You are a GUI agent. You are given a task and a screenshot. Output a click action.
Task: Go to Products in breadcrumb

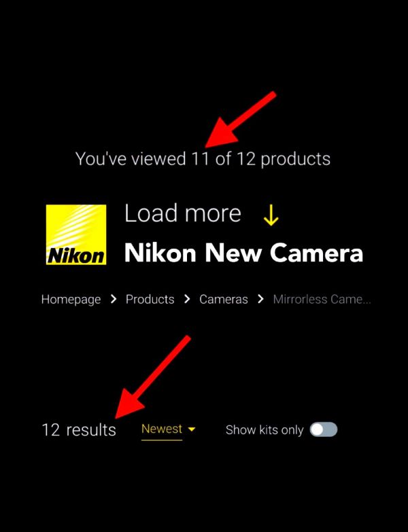click(x=150, y=299)
